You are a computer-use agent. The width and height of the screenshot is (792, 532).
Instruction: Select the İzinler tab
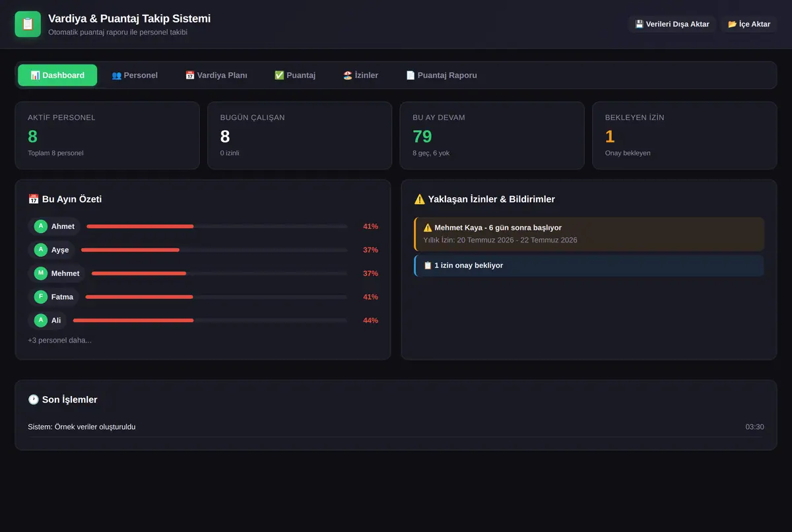click(x=361, y=75)
